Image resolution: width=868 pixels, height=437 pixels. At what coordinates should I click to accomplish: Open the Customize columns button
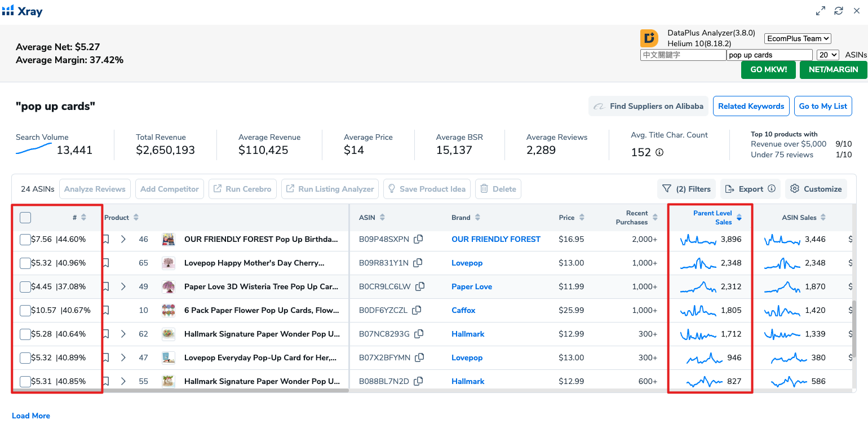pos(816,189)
